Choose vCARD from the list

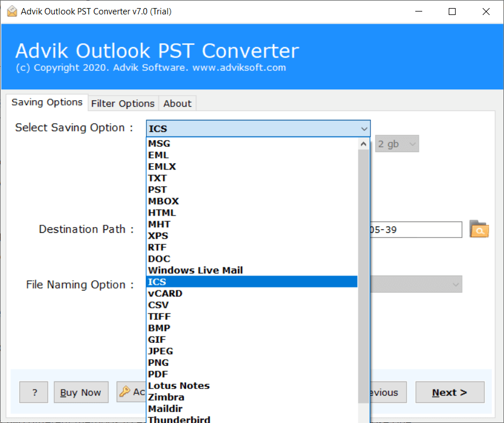click(252, 293)
